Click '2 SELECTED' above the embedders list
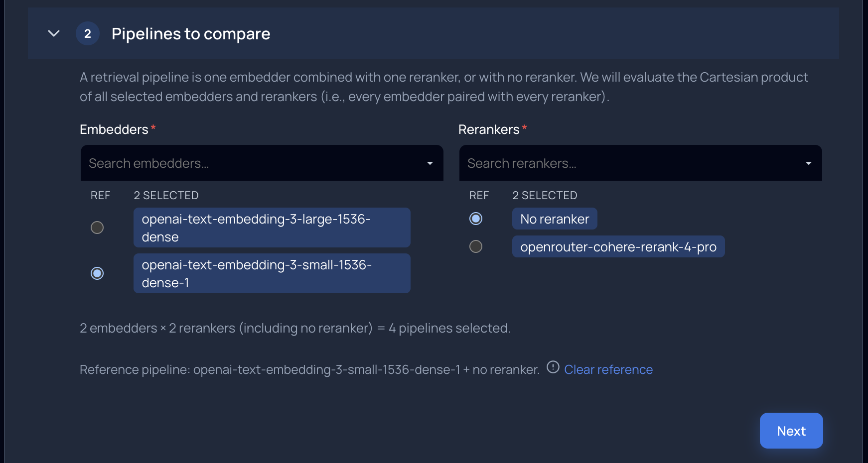Image resolution: width=868 pixels, height=463 pixels. (166, 195)
